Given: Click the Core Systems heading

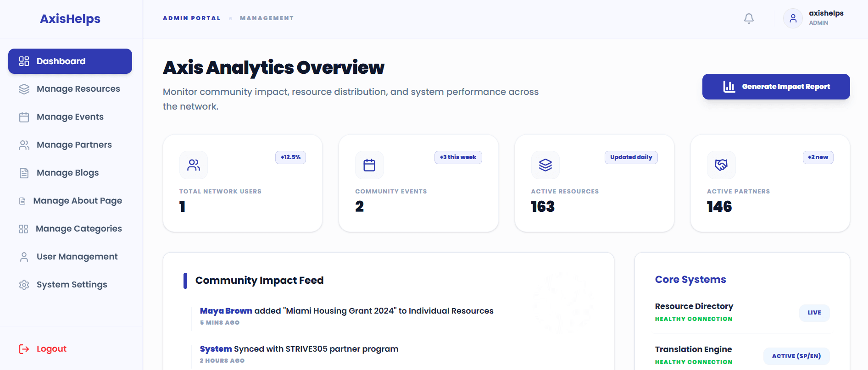Looking at the screenshot, I should coord(690,280).
